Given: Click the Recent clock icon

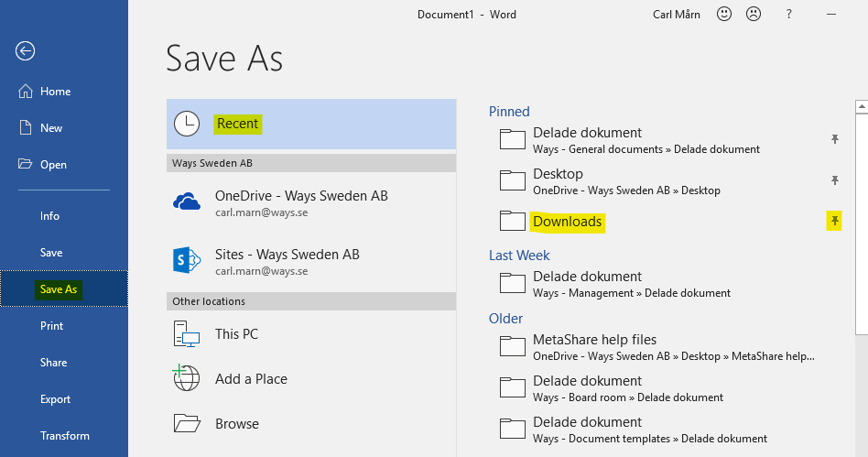Looking at the screenshot, I should [187, 124].
